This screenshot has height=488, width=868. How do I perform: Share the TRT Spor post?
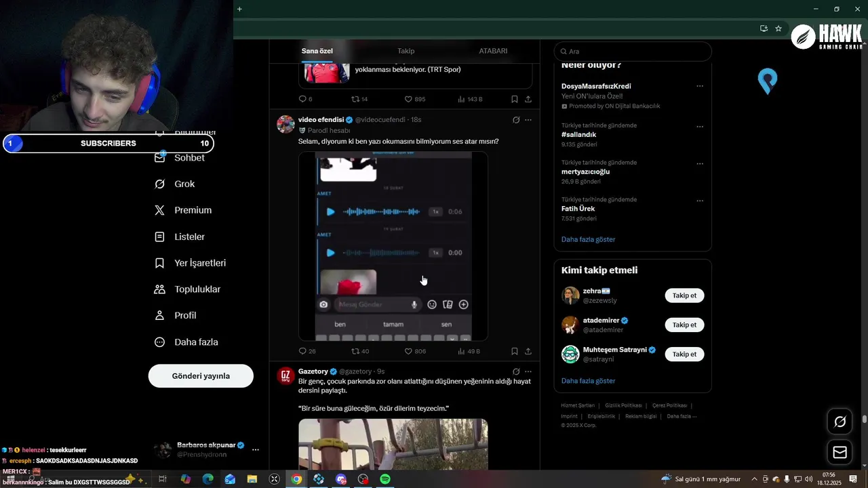point(528,99)
